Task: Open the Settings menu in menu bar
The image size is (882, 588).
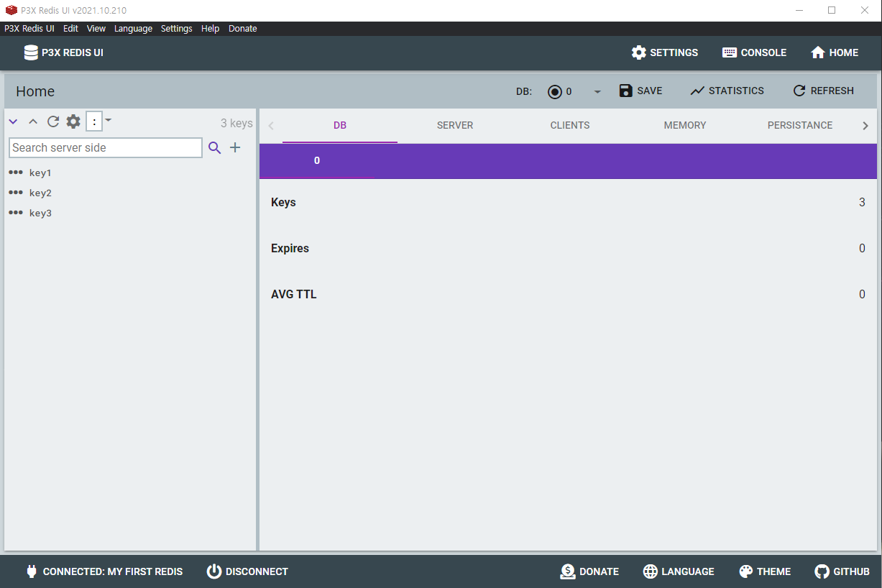Action: pyautogui.click(x=176, y=29)
